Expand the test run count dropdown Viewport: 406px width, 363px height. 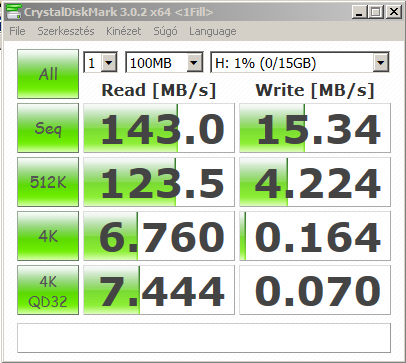(109, 62)
